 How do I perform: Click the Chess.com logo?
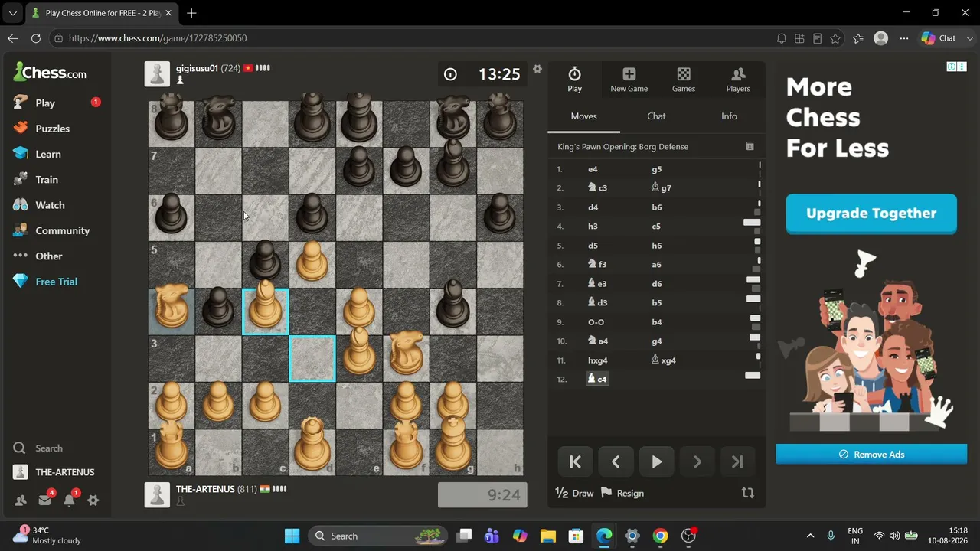pos(50,73)
